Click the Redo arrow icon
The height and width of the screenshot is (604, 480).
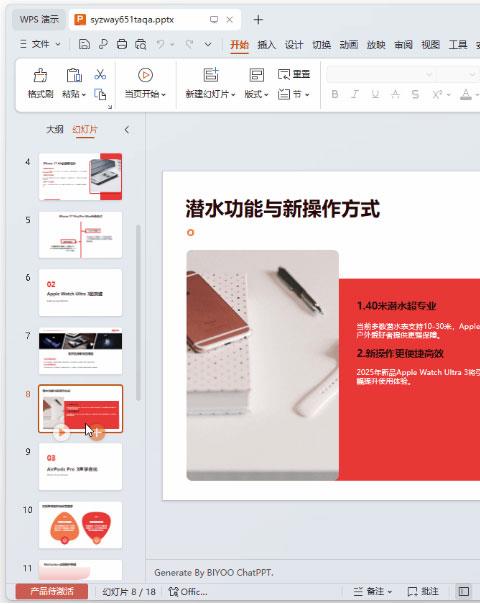pos(189,44)
